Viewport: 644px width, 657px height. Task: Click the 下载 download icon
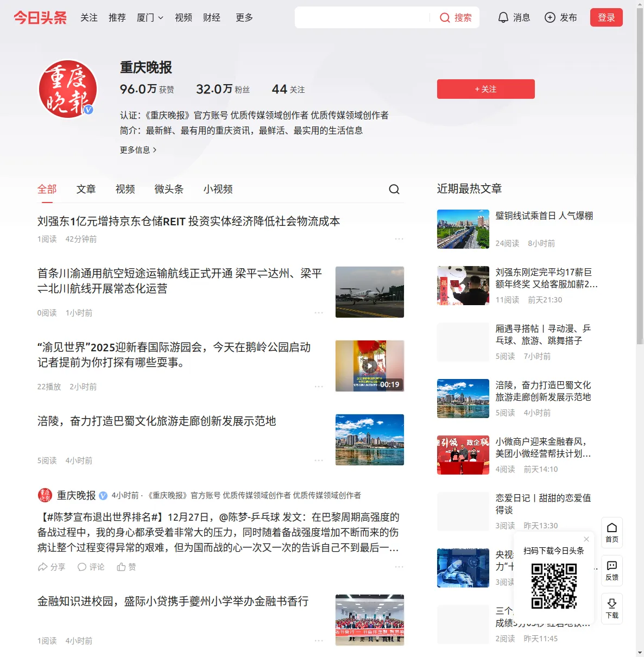tap(612, 603)
